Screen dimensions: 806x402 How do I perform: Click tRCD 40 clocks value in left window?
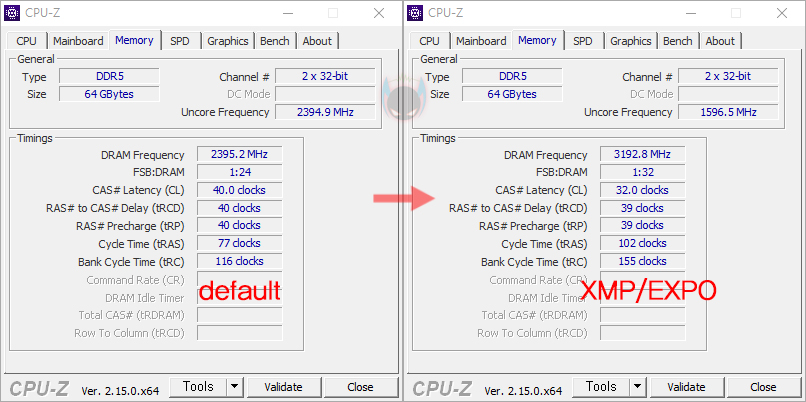coord(240,208)
